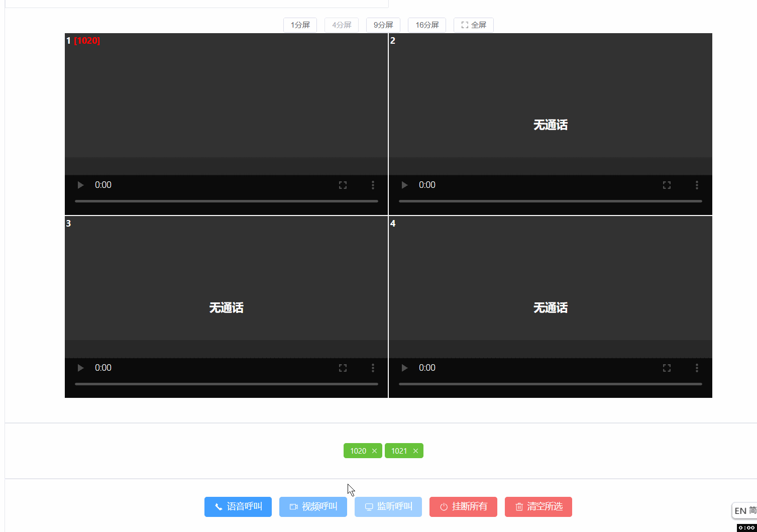Open more options menu on screen 4 video

(x=697, y=368)
